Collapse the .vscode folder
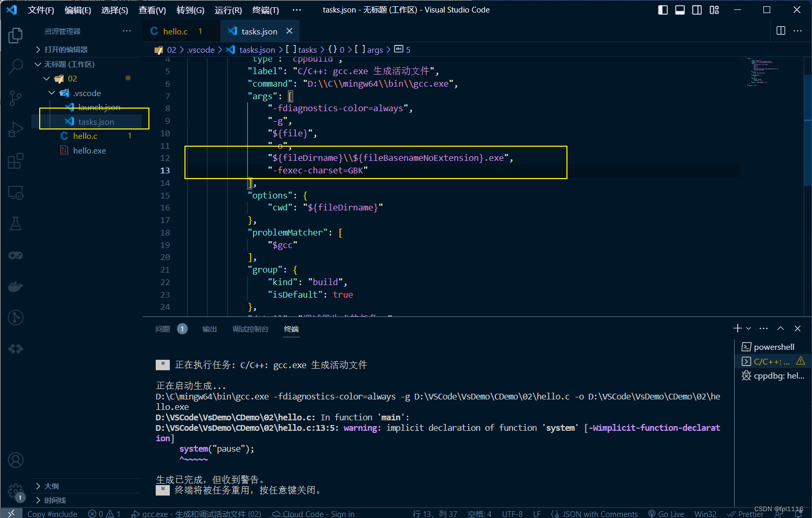812x518 pixels. 52,92
